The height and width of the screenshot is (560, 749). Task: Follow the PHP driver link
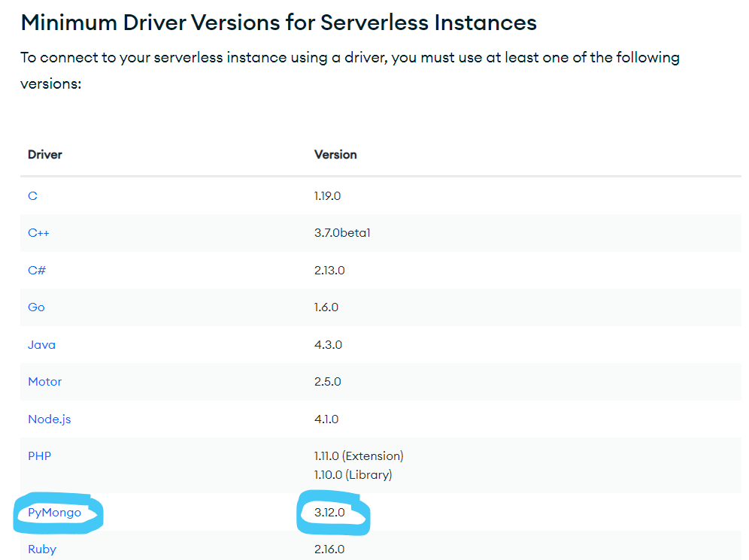click(x=39, y=456)
